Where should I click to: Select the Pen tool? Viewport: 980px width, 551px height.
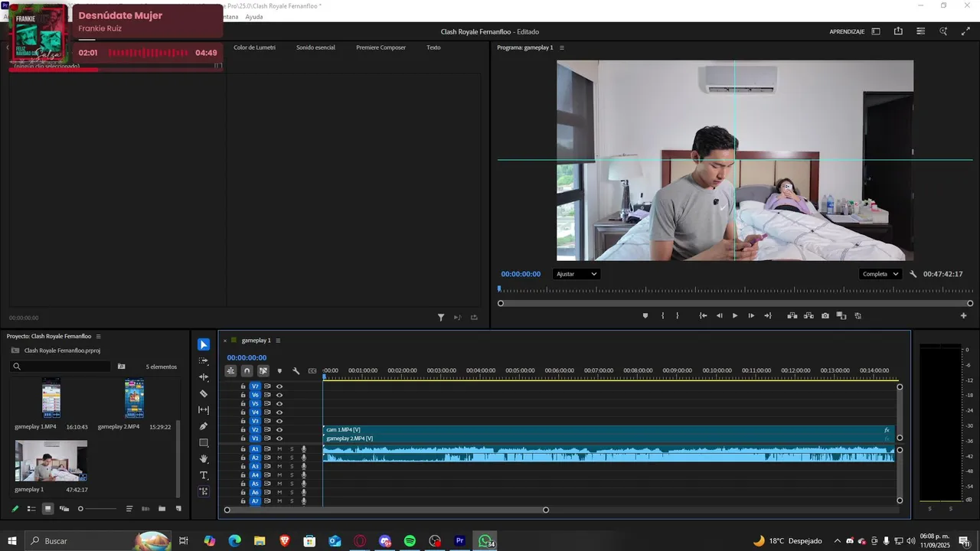pos(204,426)
